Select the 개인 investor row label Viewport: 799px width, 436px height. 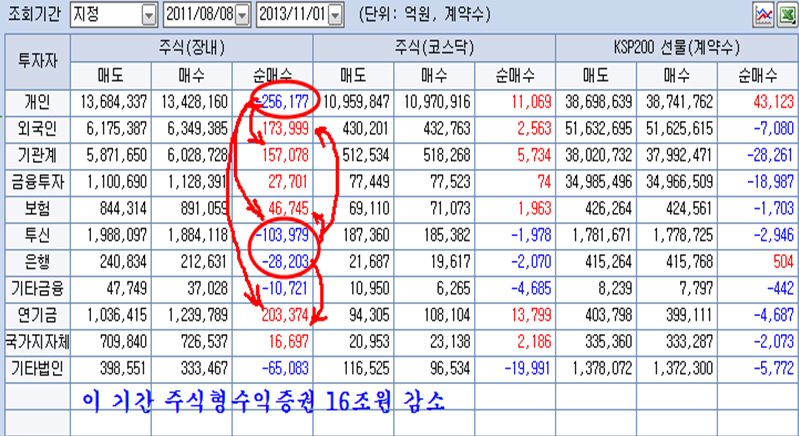37,101
